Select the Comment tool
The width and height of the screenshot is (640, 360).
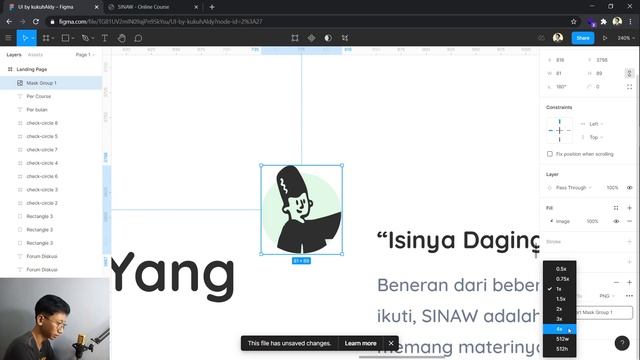138,38
